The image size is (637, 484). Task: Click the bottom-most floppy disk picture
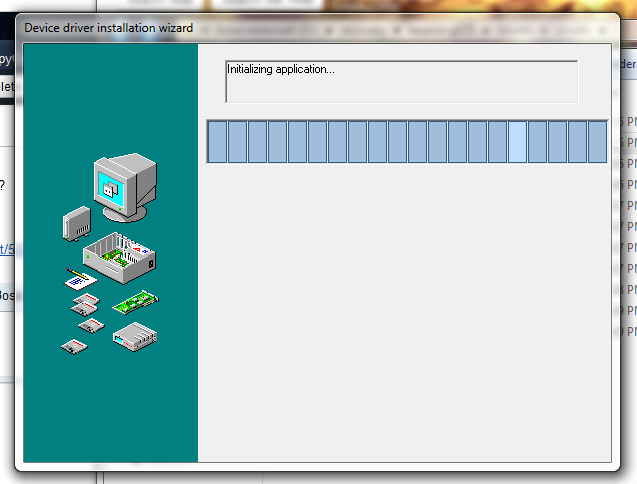pyautogui.click(x=74, y=346)
